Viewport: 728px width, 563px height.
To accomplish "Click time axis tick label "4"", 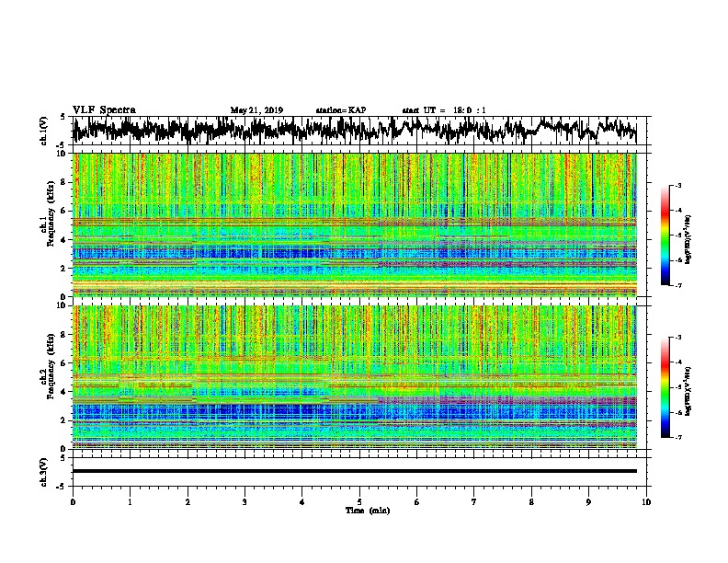I will tap(302, 502).
